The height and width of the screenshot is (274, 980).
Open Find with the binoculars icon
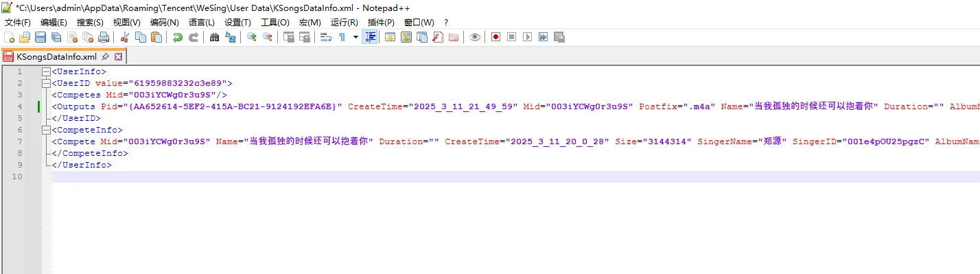tap(215, 37)
